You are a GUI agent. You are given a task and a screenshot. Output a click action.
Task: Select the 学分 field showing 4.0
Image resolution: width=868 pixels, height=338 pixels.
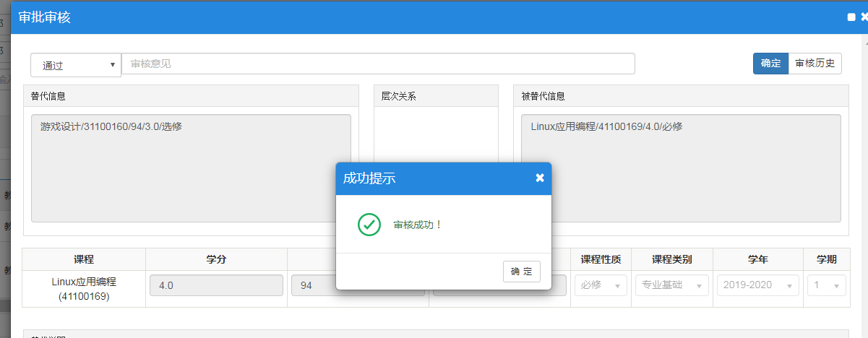point(215,285)
